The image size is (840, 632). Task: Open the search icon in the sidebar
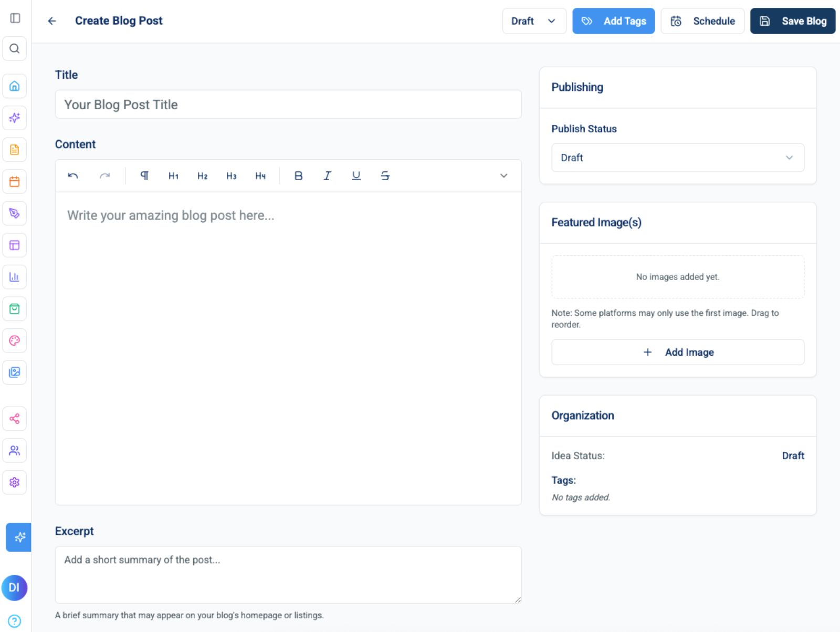coord(15,48)
